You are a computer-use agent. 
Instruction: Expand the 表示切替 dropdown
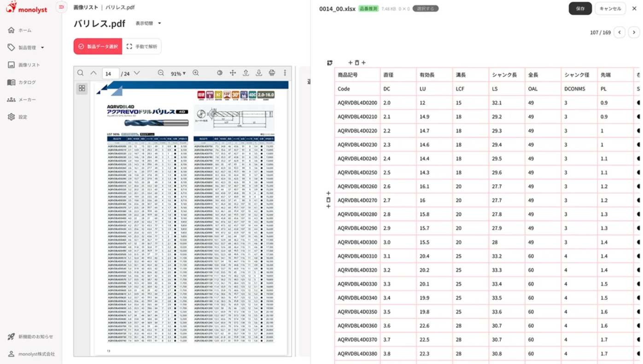148,23
